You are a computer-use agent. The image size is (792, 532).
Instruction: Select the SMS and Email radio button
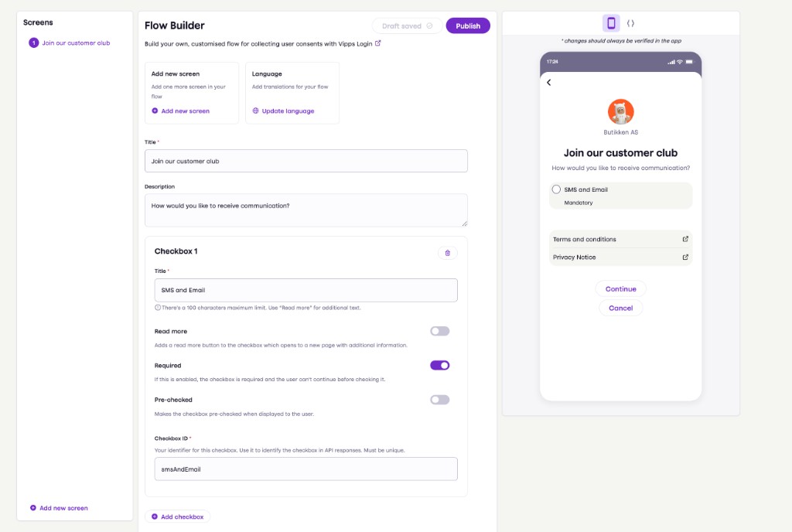point(556,189)
